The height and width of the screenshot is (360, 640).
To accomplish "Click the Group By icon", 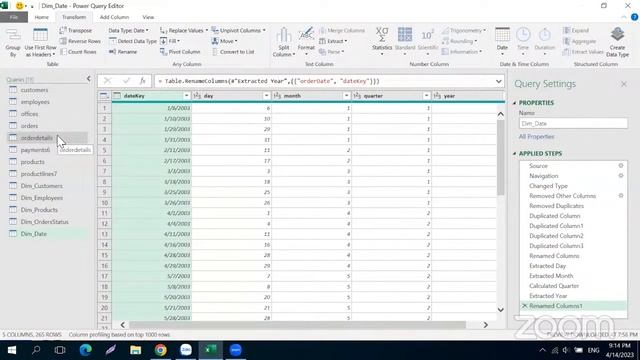I will coord(13,42).
